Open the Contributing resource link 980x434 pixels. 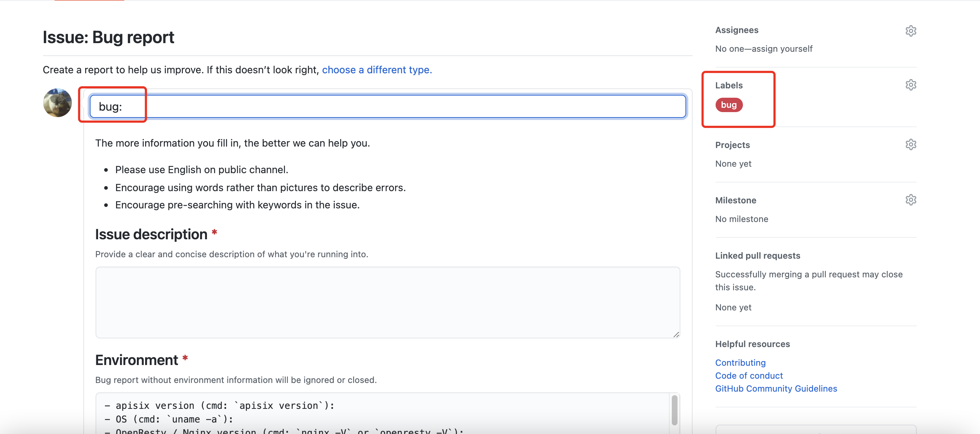pyautogui.click(x=740, y=363)
